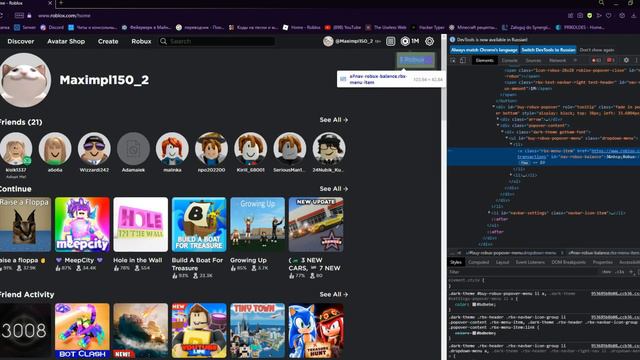
Task: Expand the navbar-settings li node
Action: [x=489, y=213]
